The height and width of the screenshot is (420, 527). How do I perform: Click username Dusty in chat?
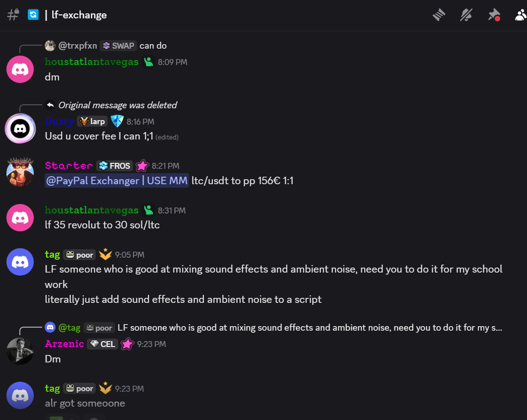[59, 121]
